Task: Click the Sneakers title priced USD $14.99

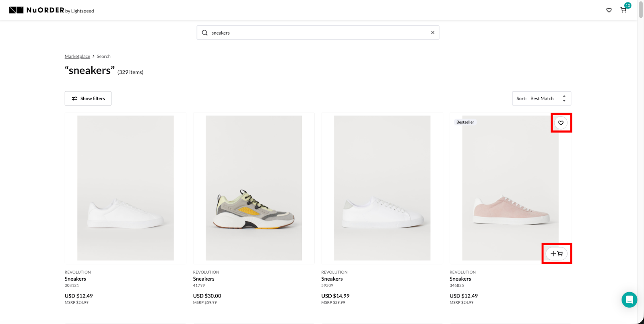Action: point(332,279)
